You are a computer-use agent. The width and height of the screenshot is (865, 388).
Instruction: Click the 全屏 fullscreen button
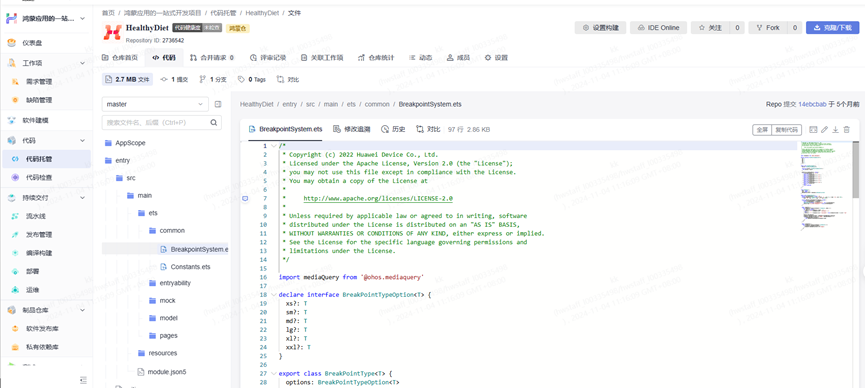coord(762,130)
